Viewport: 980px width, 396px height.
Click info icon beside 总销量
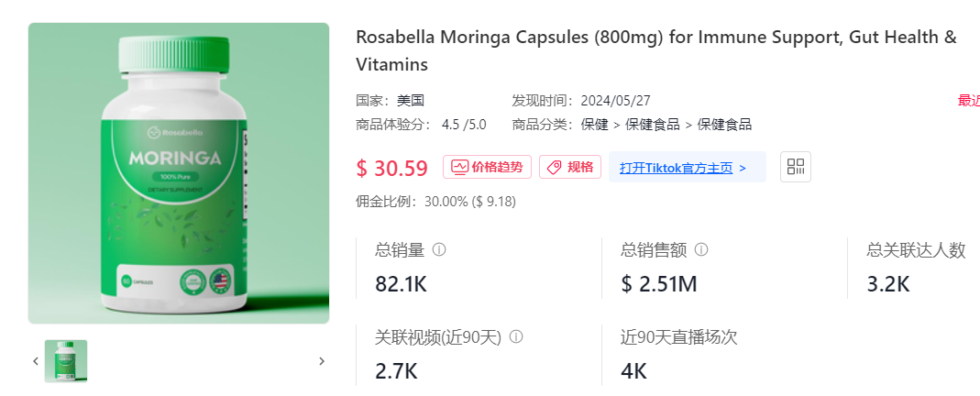point(439,249)
